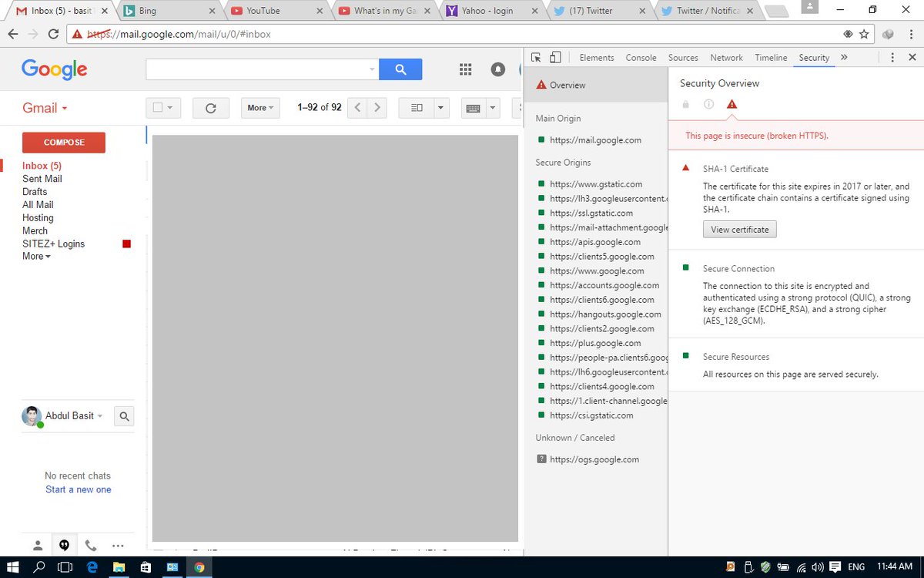Open the chat more options ellipsis

pos(118,545)
